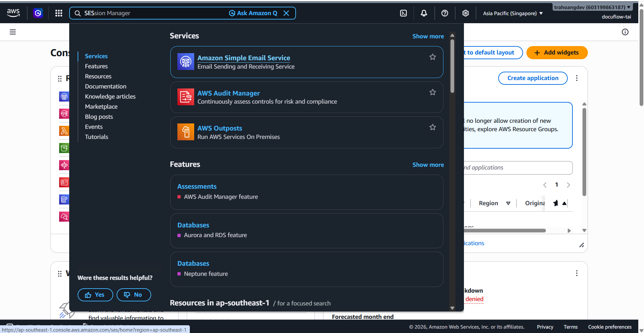The width and height of the screenshot is (644, 333).
Task: Go to the previous applications page
Action: [x=545, y=185]
